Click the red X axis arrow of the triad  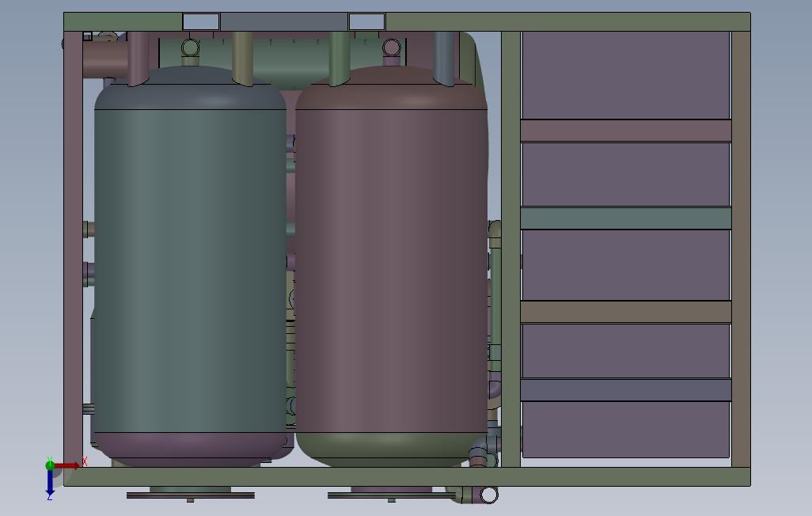(x=67, y=466)
